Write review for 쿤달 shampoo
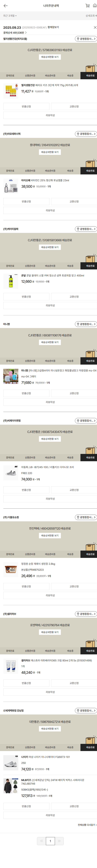This screenshot has height=868, width=97. click(x=50, y=305)
